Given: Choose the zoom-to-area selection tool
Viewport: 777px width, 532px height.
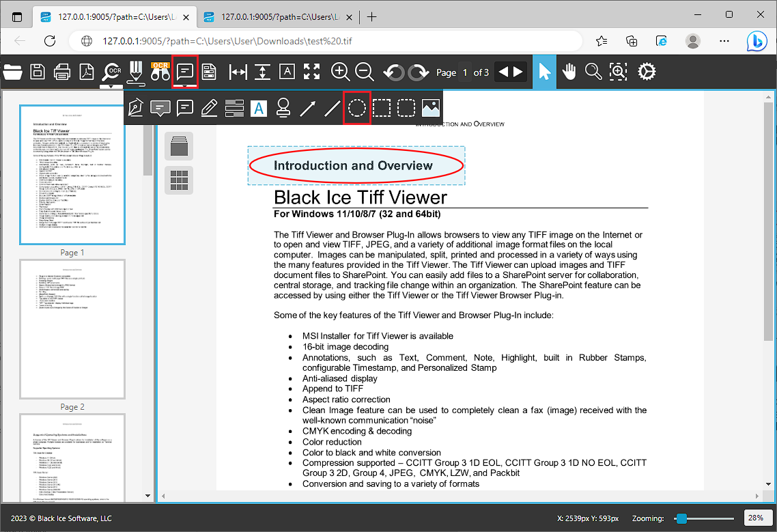Looking at the screenshot, I should [x=618, y=72].
